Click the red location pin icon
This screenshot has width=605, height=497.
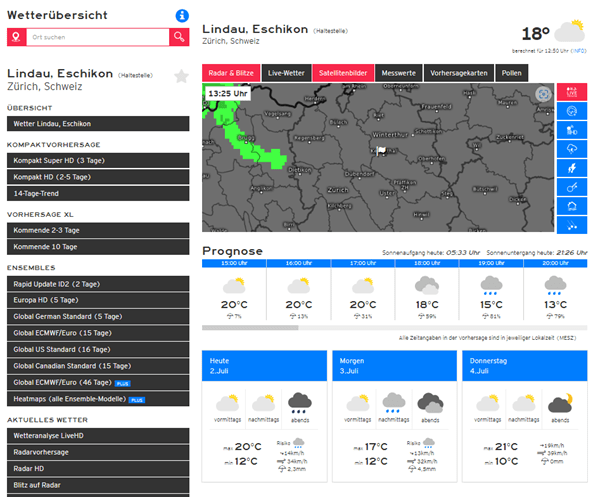click(x=16, y=37)
